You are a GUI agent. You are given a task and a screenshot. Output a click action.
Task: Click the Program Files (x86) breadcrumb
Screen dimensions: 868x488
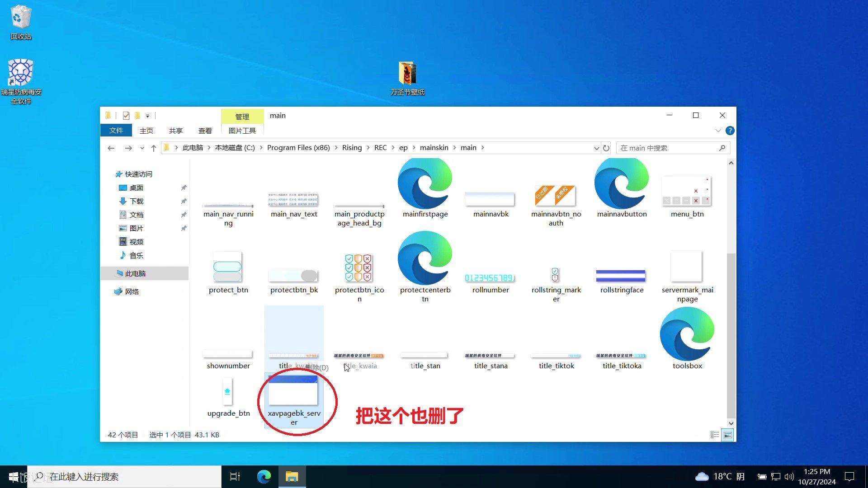point(298,148)
